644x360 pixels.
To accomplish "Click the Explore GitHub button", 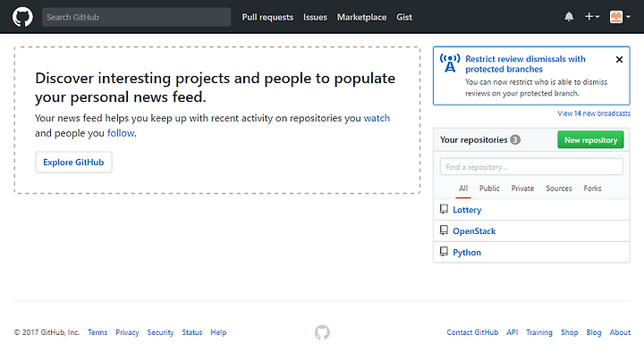I will click(73, 163).
